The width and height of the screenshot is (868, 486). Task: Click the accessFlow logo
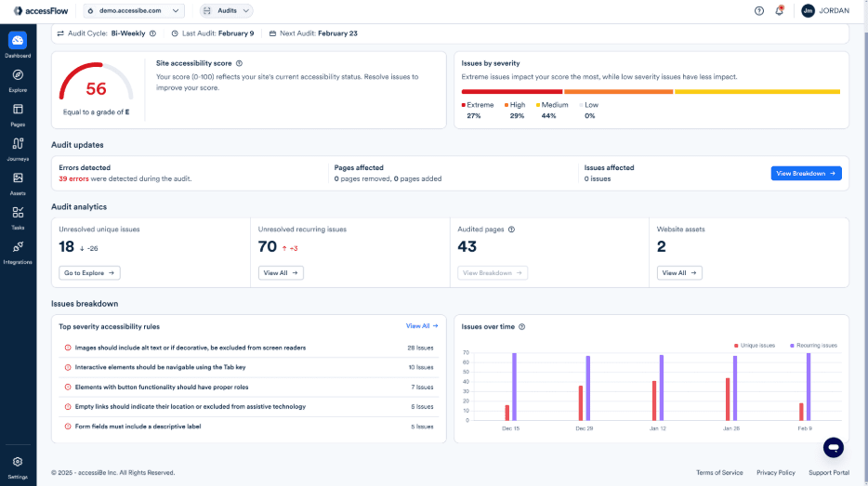(x=41, y=10)
